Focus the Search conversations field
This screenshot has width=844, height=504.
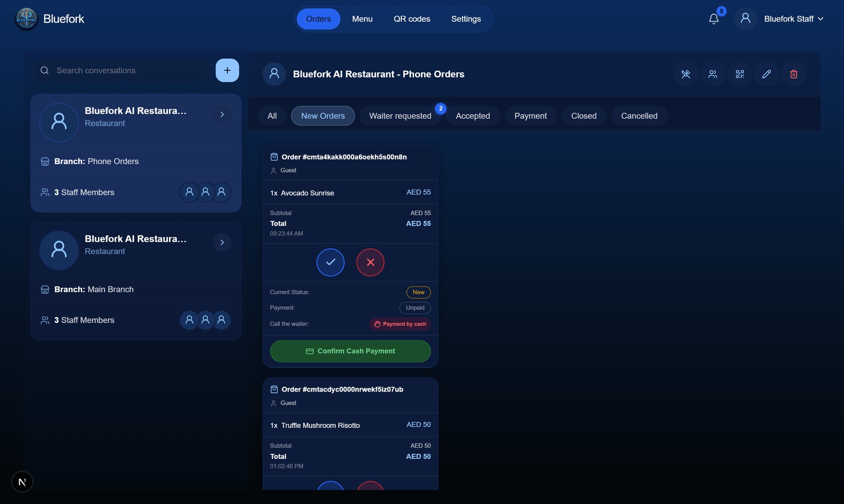point(122,70)
